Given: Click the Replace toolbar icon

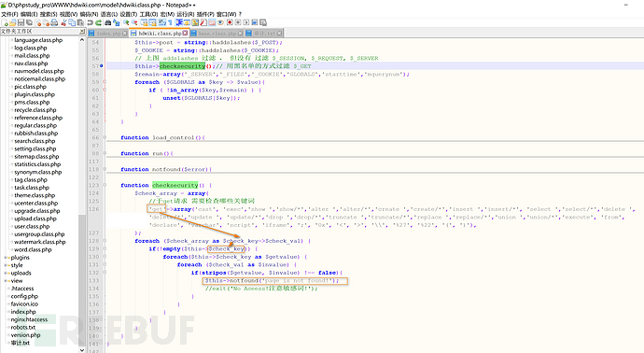Looking at the screenshot, I should [117, 22].
